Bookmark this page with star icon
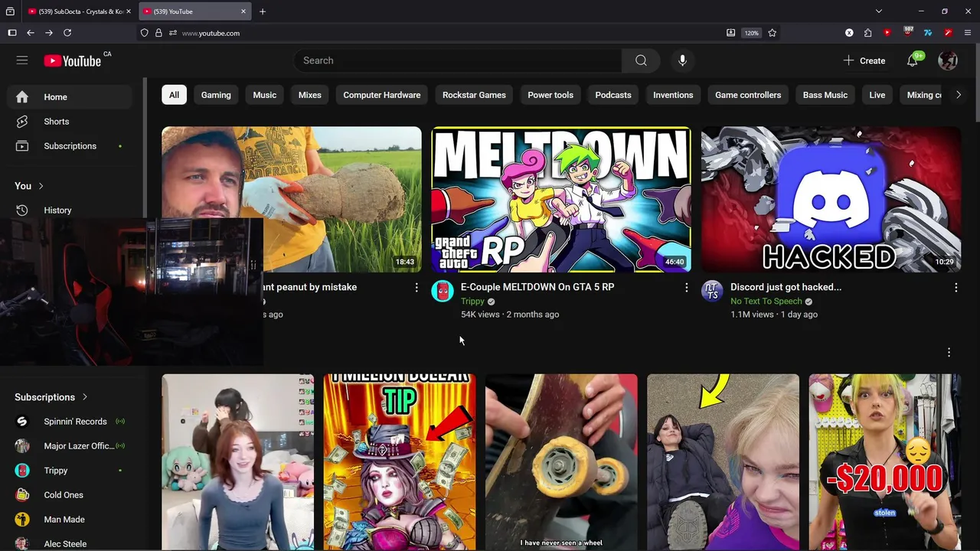 click(772, 33)
